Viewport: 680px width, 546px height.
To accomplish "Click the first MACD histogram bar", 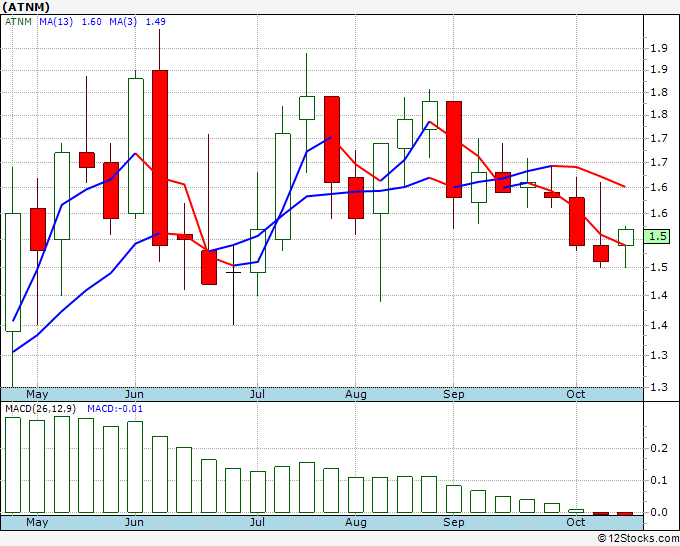I will pos(13,465).
